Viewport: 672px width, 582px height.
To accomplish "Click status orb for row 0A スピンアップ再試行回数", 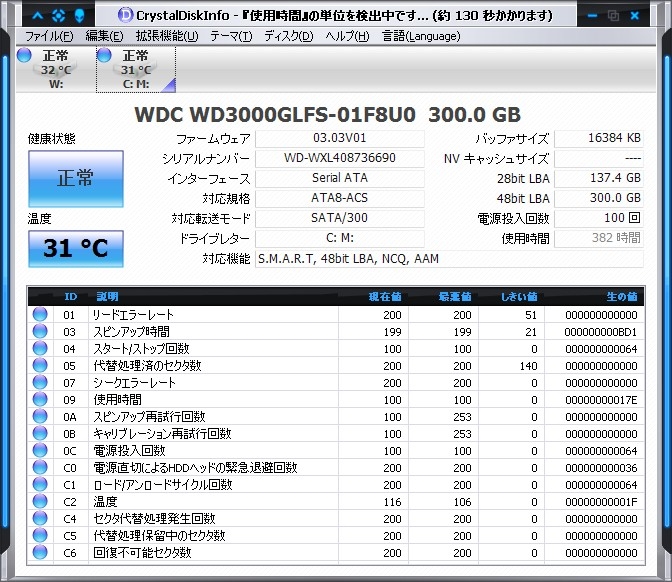I will click(40, 416).
